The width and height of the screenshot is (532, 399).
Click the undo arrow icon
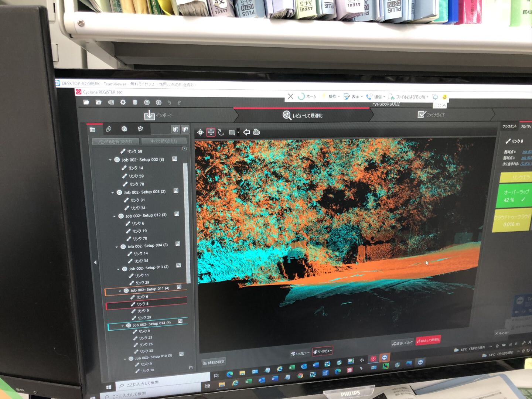169,103
